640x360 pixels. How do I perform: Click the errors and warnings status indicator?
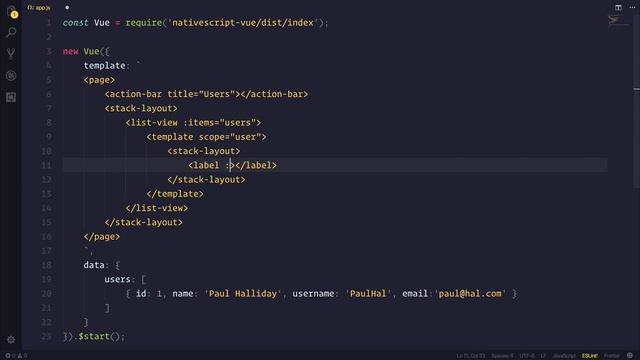pos(16,356)
